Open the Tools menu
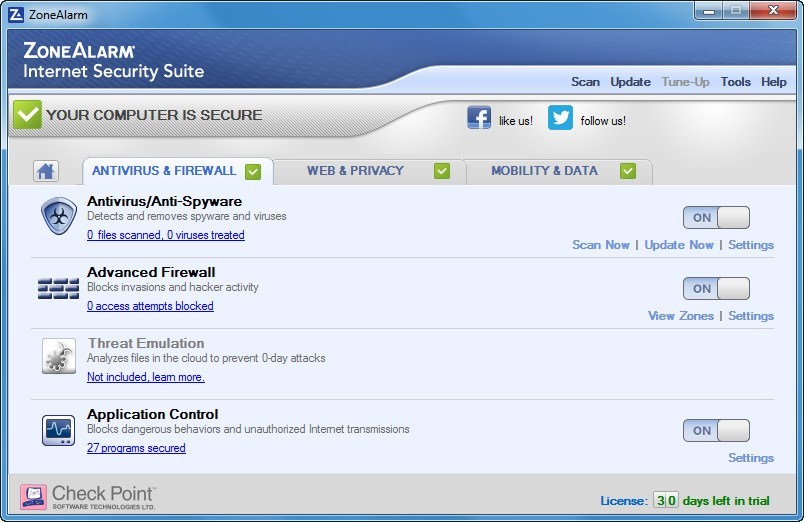The image size is (804, 522). [x=735, y=82]
